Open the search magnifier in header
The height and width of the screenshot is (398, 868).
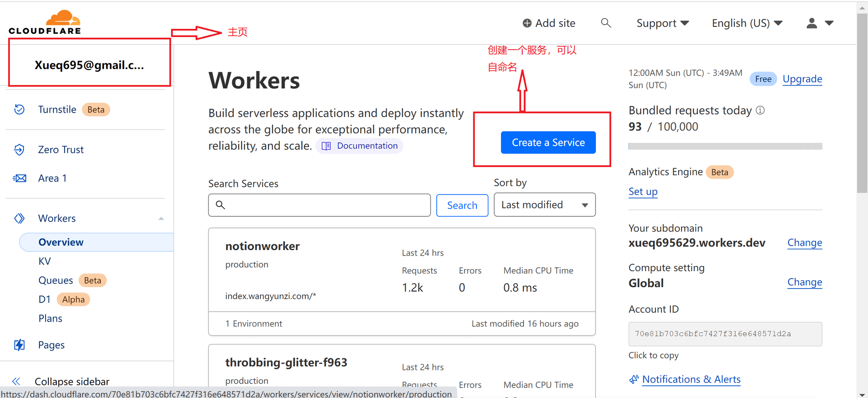pos(606,23)
